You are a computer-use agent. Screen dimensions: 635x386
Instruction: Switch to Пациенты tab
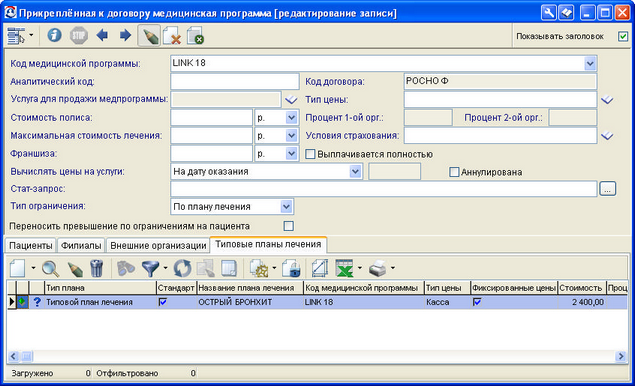(31, 245)
